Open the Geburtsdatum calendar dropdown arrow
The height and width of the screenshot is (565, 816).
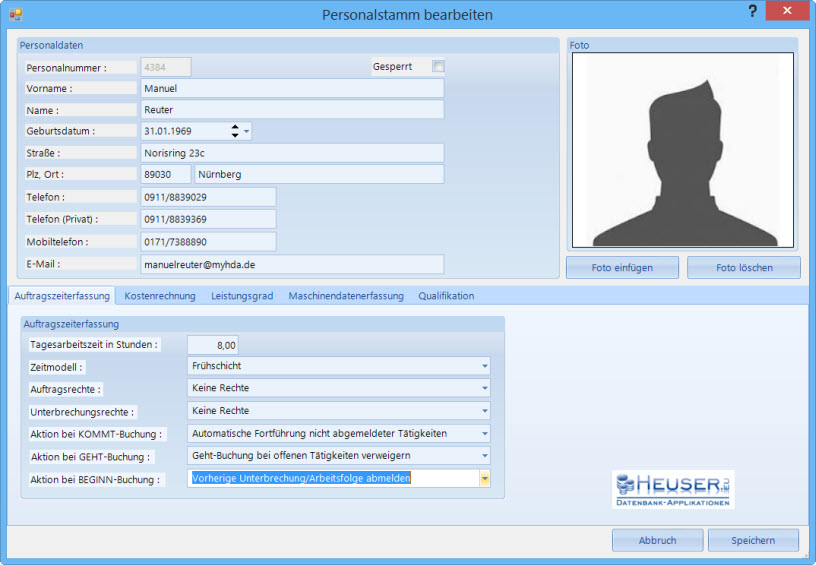[247, 131]
